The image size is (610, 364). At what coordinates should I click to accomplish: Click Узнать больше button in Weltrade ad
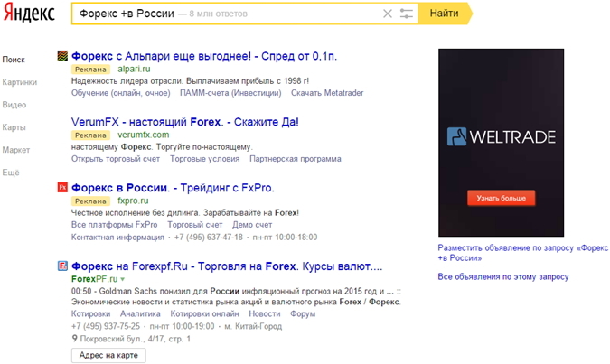(501, 198)
